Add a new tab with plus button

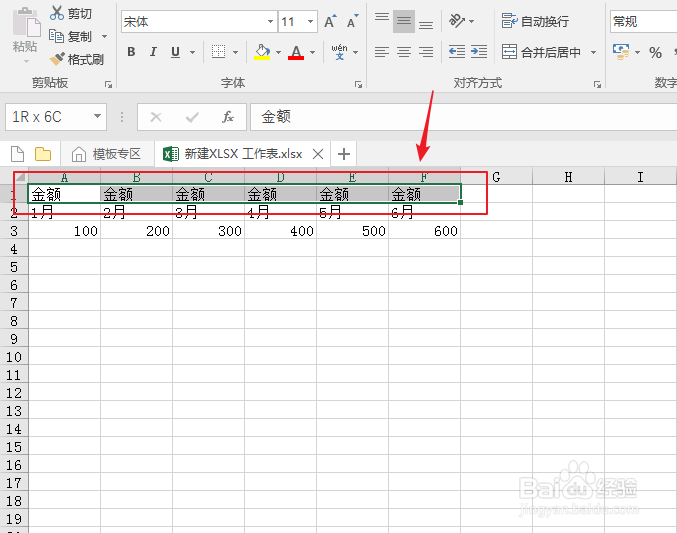point(344,154)
